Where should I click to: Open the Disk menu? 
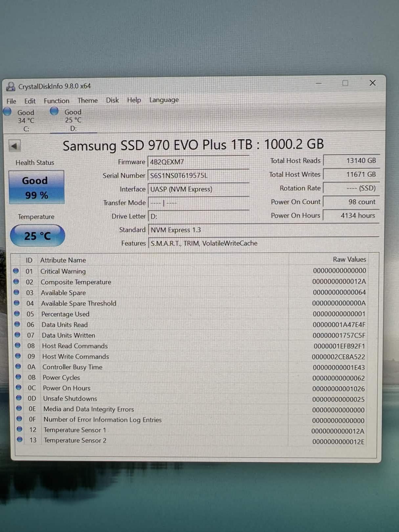click(112, 100)
